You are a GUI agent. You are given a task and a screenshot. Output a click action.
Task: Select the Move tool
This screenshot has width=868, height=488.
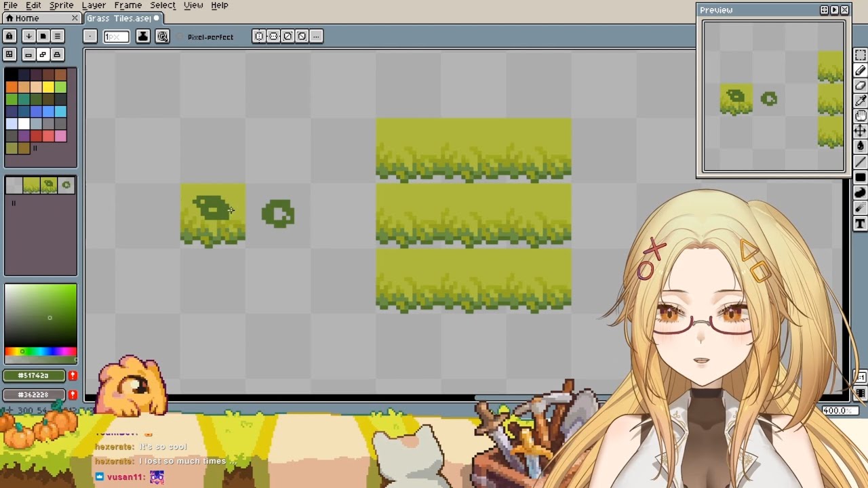[x=860, y=130]
